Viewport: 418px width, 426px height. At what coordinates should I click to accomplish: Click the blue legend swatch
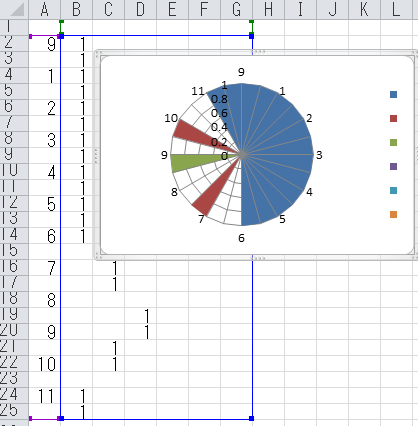point(393,95)
